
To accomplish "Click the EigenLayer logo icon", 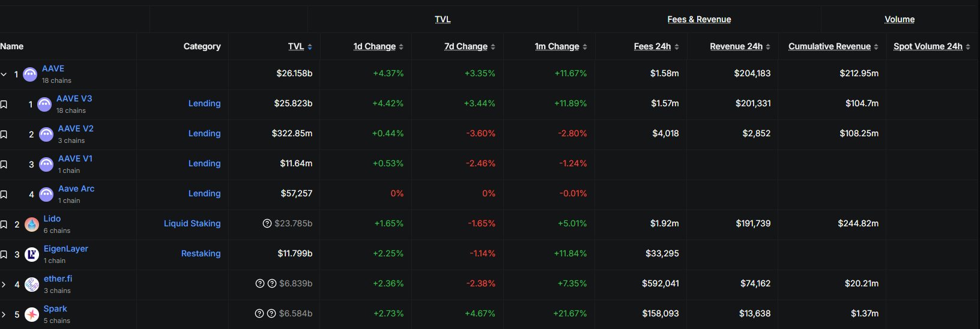I will pos(32,255).
